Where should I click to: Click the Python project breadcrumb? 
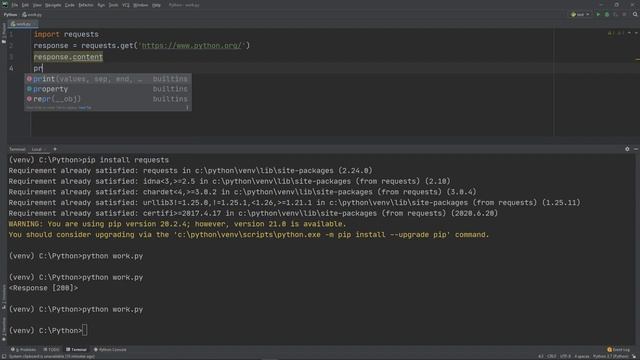[x=10, y=15]
